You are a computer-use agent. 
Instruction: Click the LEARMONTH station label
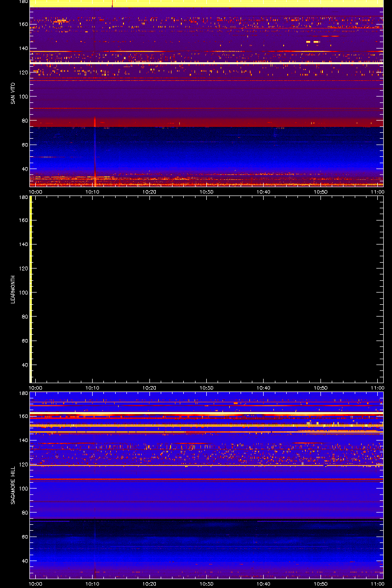pyautogui.click(x=12, y=289)
